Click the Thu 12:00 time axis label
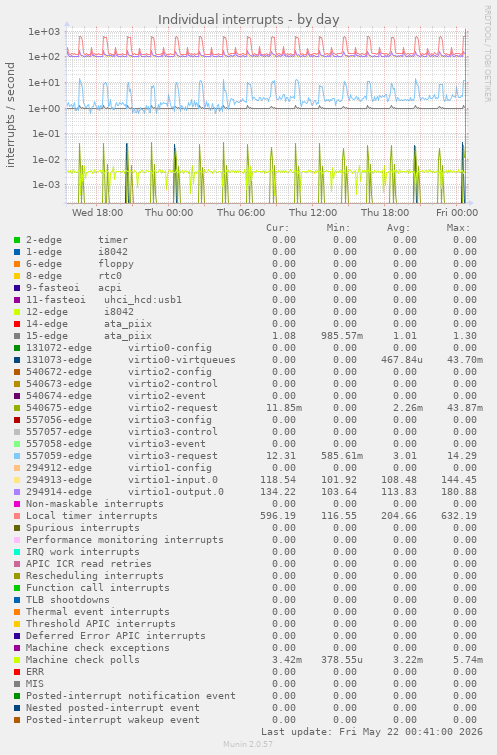 tap(313, 212)
